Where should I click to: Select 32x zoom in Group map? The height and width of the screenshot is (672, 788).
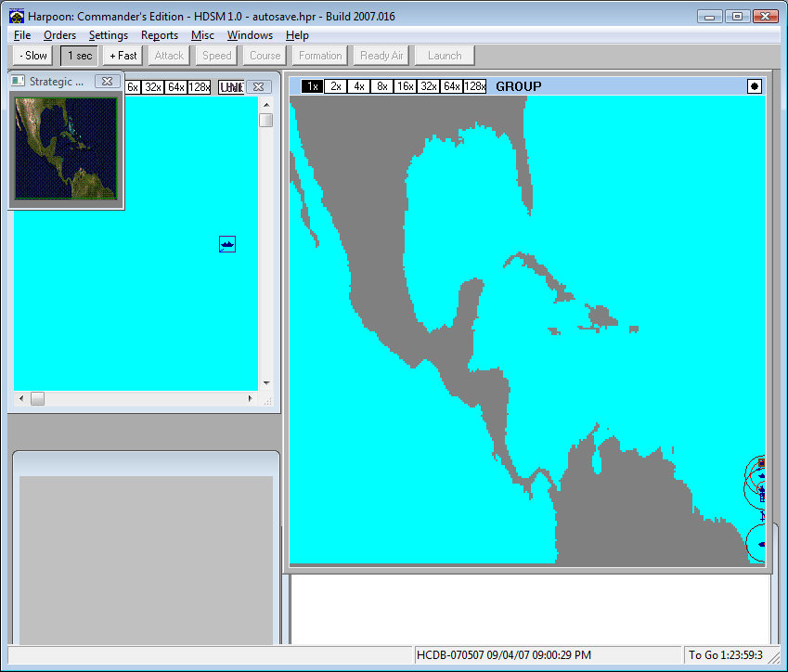click(x=428, y=86)
